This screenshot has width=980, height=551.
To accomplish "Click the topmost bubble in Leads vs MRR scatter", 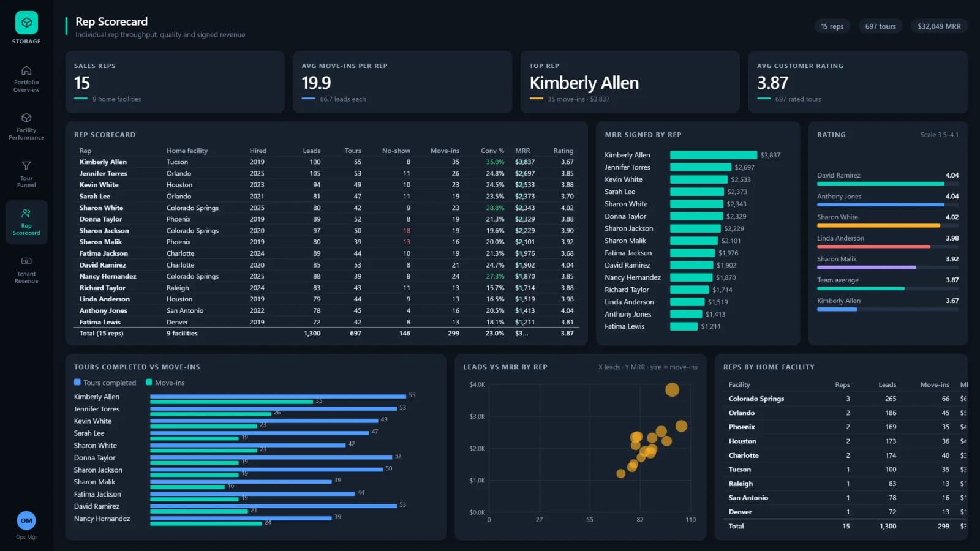I will pyautogui.click(x=672, y=389).
